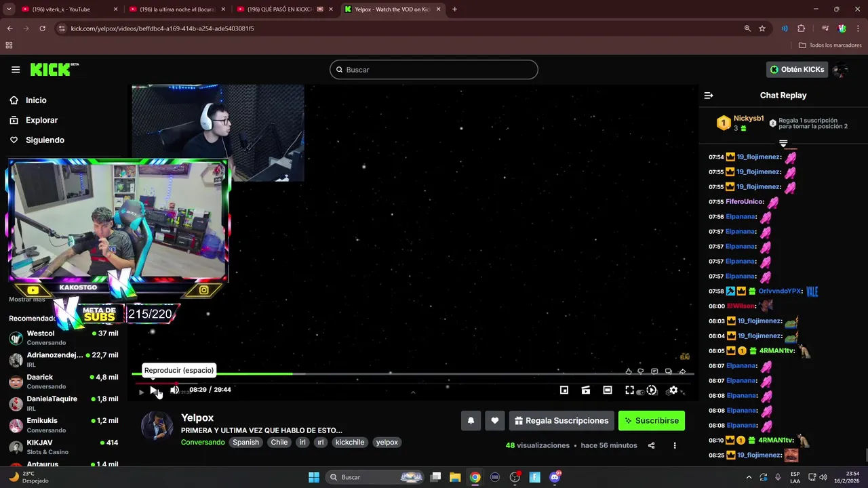Screen dimensions: 868x488
Task: Play the video with the play button
Action: pyautogui.click(x=154, y=390)
